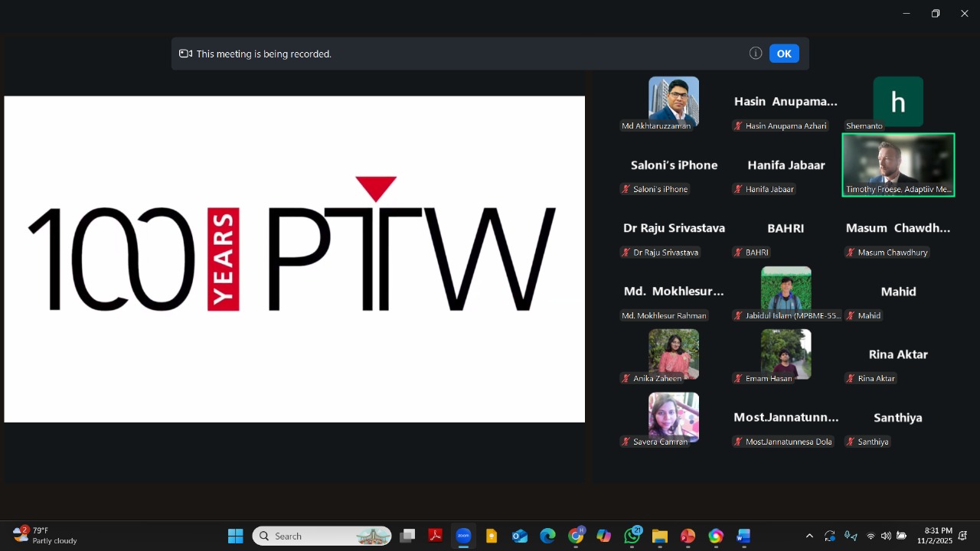Open WhatsApp in the taskbar
This screenshot has width=980, height=551.
pos(632,536)
